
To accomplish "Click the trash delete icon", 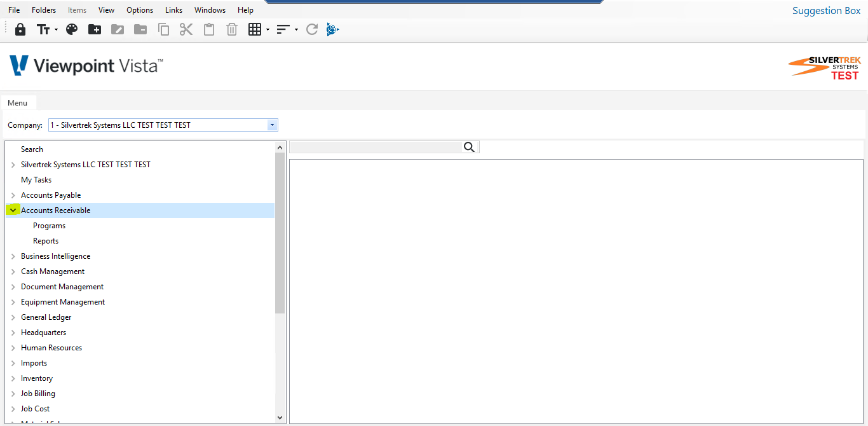I will [x=232, y=29].
